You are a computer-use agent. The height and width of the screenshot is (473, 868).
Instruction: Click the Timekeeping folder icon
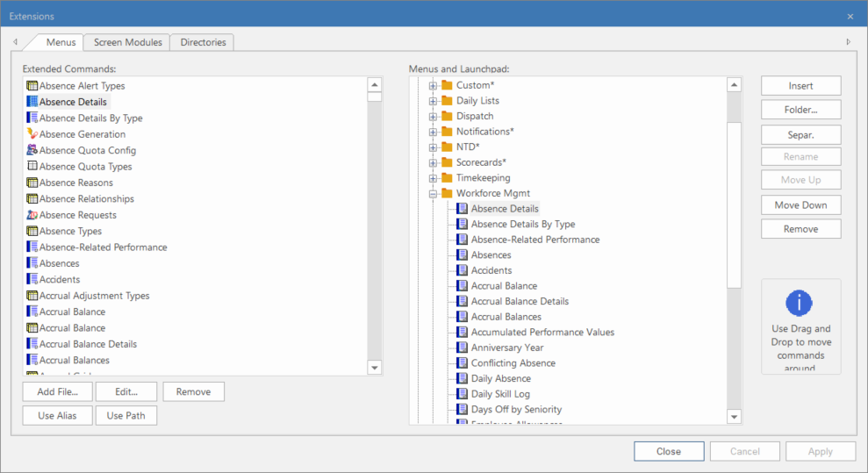tap(447, 177)
